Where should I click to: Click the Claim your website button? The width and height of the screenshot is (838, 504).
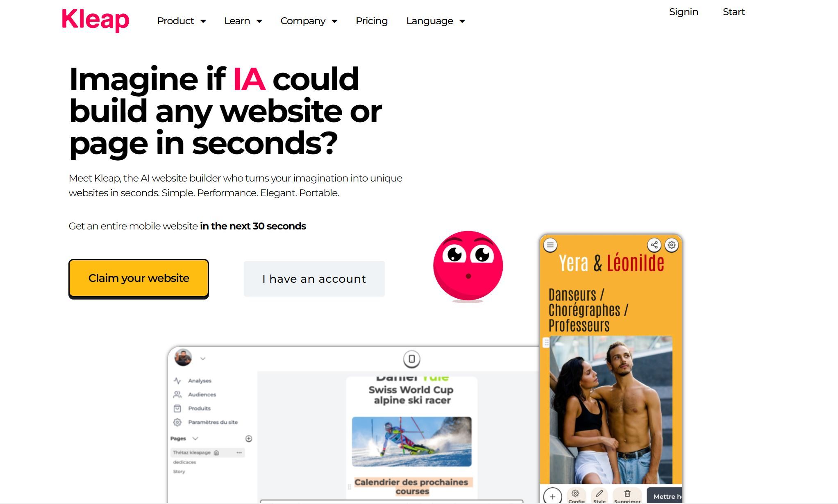139,278
